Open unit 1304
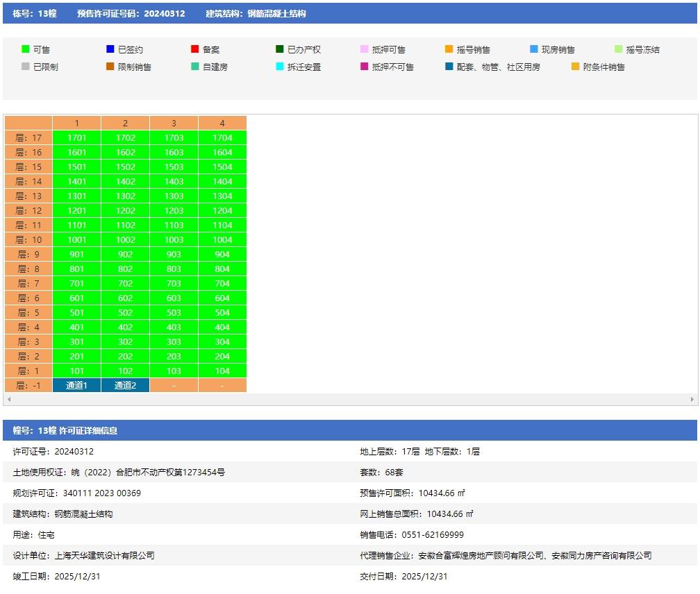The height and width of the screenshot is (594, 700). click(222, 196)
